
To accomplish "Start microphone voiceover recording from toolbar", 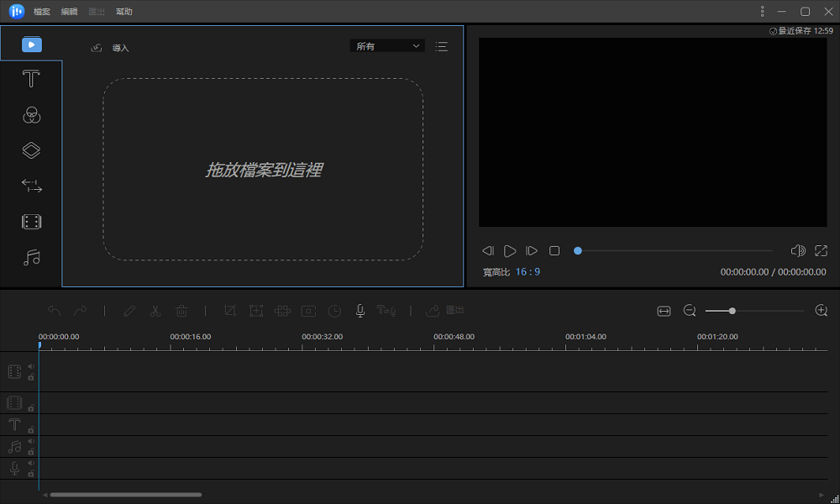I will pos(360,311).
